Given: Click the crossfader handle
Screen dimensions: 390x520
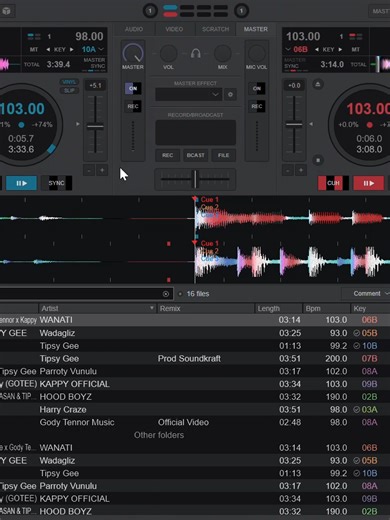Looking at the screenshot, I should click(x=195, y=179).
